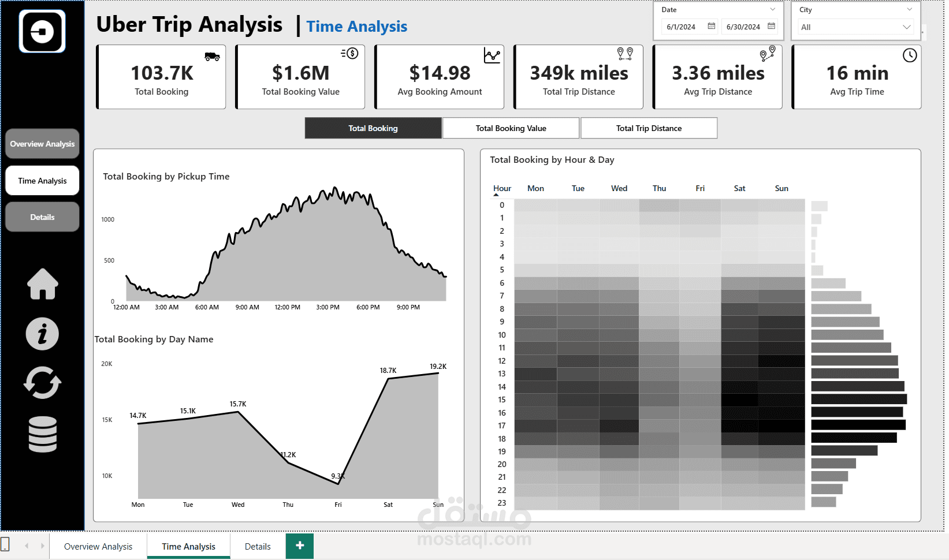Click the Time Analysis sidebar button

pos(42,181)
